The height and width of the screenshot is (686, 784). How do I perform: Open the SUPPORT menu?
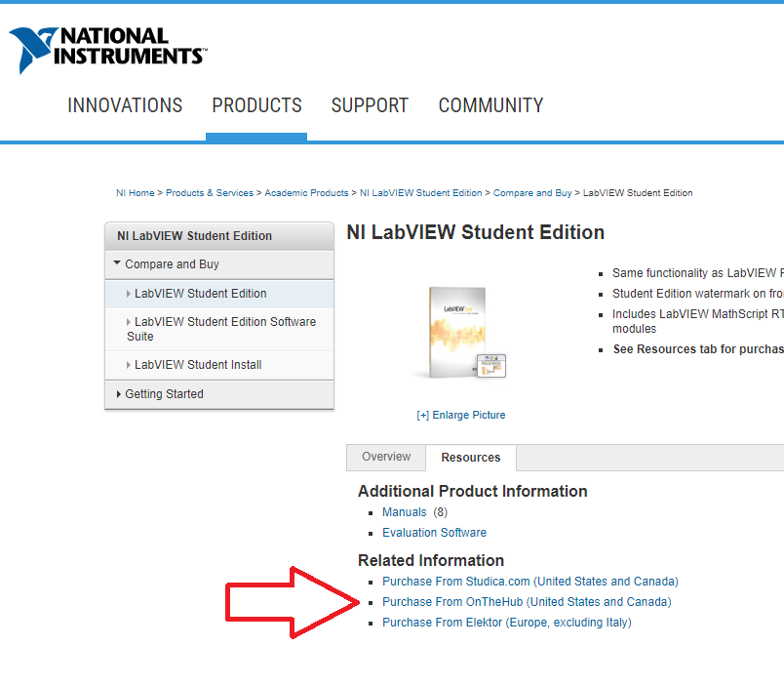point(370,105)
